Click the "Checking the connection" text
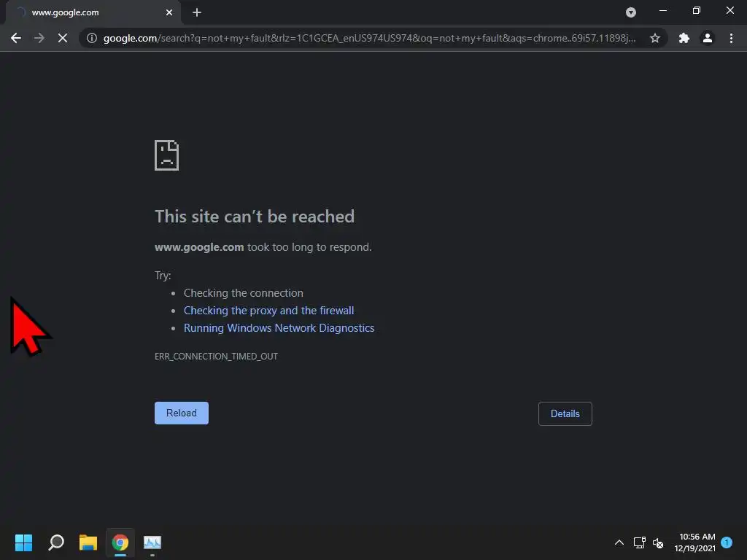 click(244, 293)
